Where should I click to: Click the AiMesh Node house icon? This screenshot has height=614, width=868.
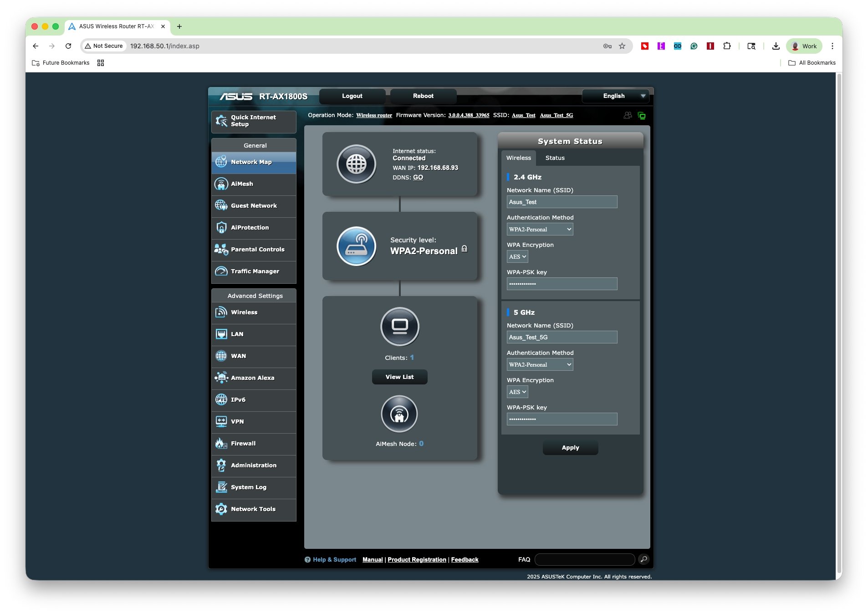399,414
